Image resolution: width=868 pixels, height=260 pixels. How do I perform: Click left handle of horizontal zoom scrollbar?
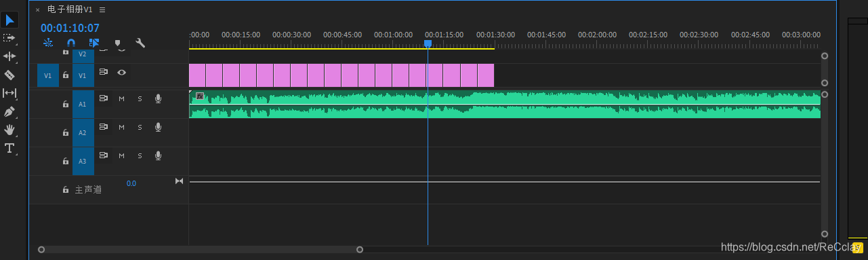coord(41,249)
